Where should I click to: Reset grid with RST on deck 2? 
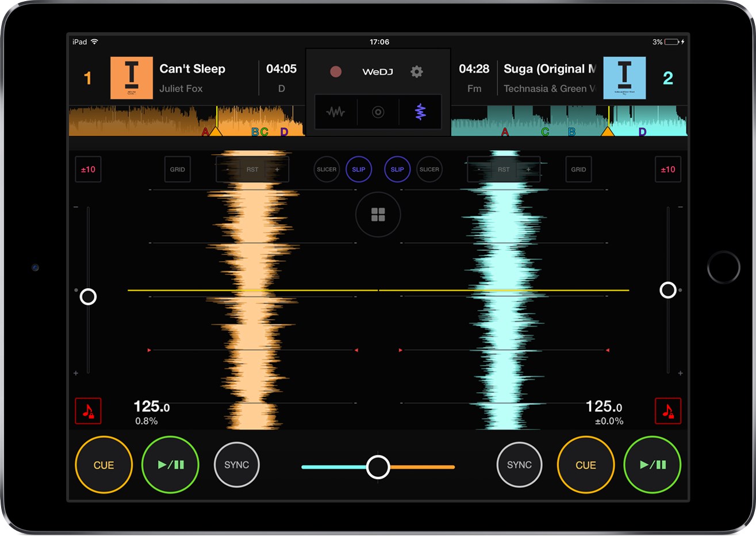click(504, 169)
